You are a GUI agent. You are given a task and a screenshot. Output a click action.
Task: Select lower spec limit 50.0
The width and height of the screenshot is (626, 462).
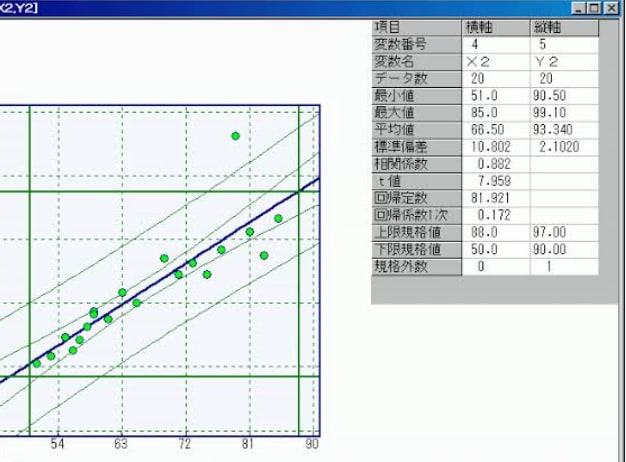coord(496,250)
